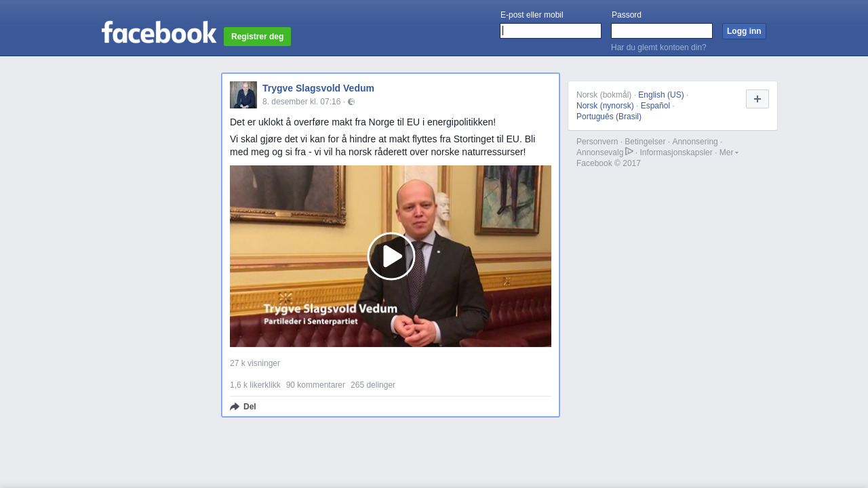The width and height of the screenshot is (868, 488).
Task: Open post timestamp 8. desember kl. 07:16
Action: (x=302, y=102)
